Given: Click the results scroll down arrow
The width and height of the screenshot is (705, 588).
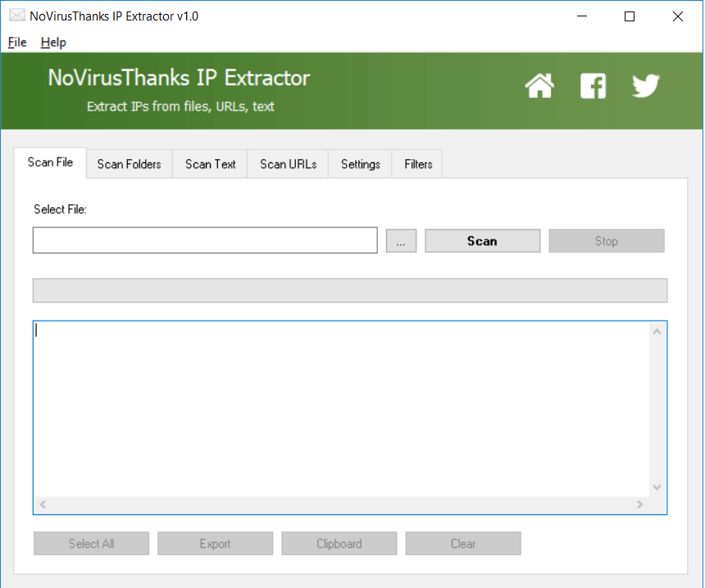Looking at the screenshot, I should (657, 487).
